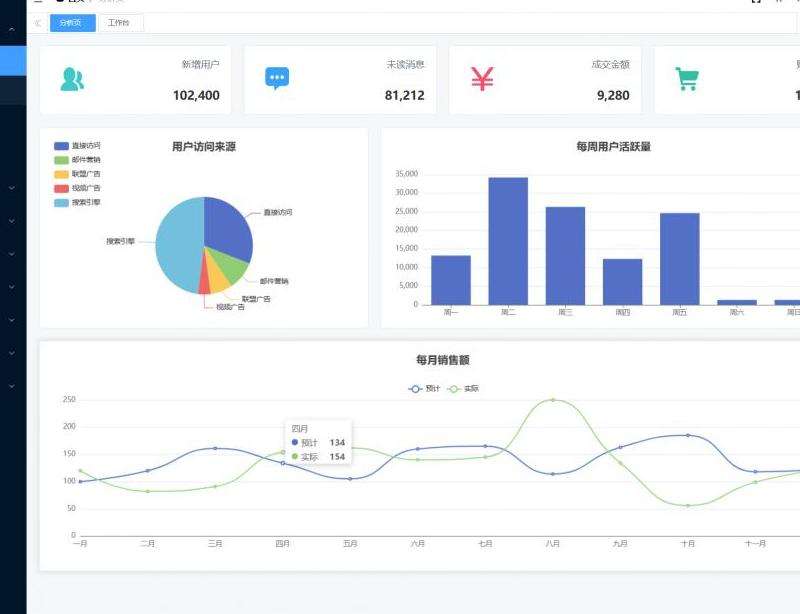
Task: Click the 9,280 transaction amount value
Action: point(613,95)
